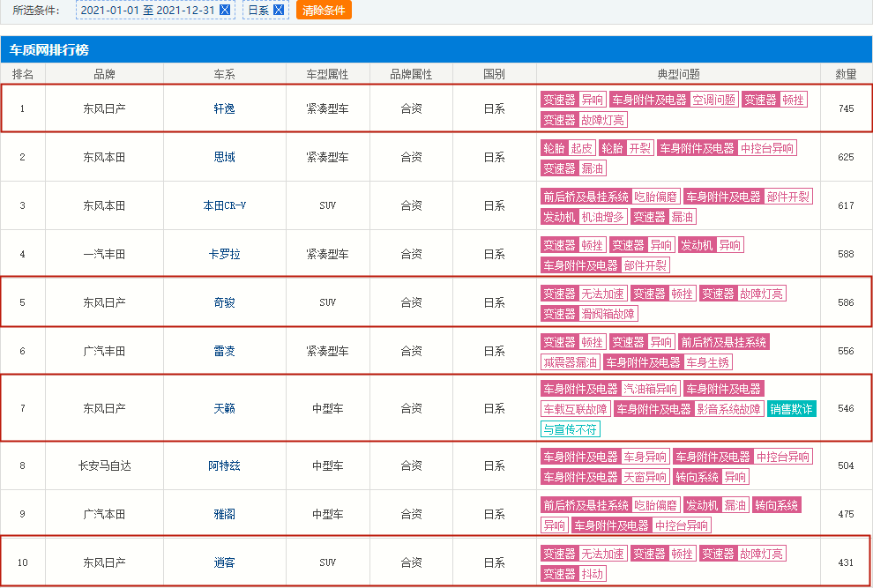873x588 pixels.
Task: Click the 475 quantity for 雅阁
Action: 846,514
